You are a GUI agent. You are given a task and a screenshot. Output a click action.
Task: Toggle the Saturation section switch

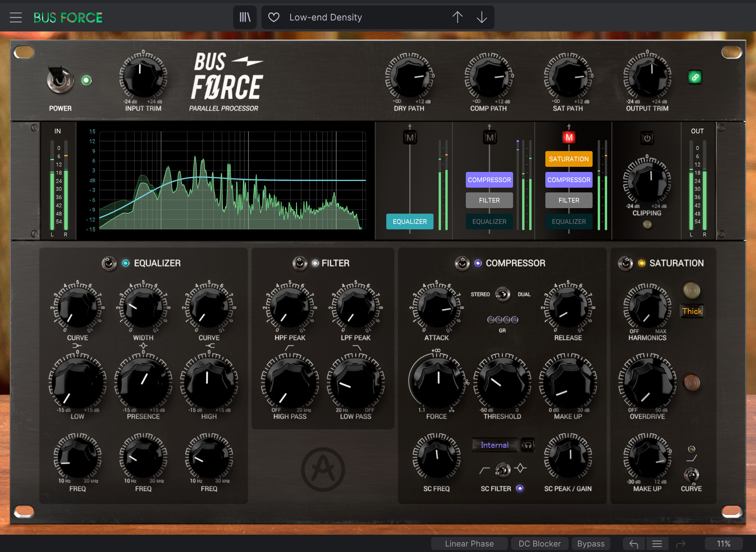(x=625, y=263)
